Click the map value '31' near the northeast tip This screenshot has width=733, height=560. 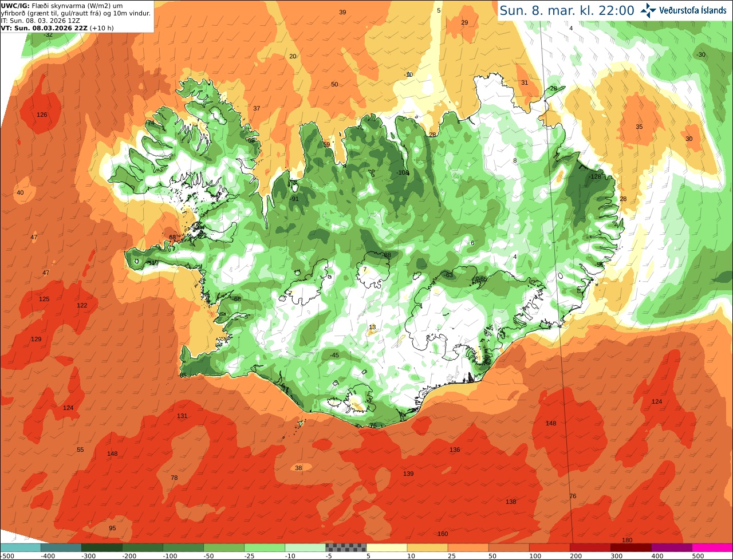(524, 82)
